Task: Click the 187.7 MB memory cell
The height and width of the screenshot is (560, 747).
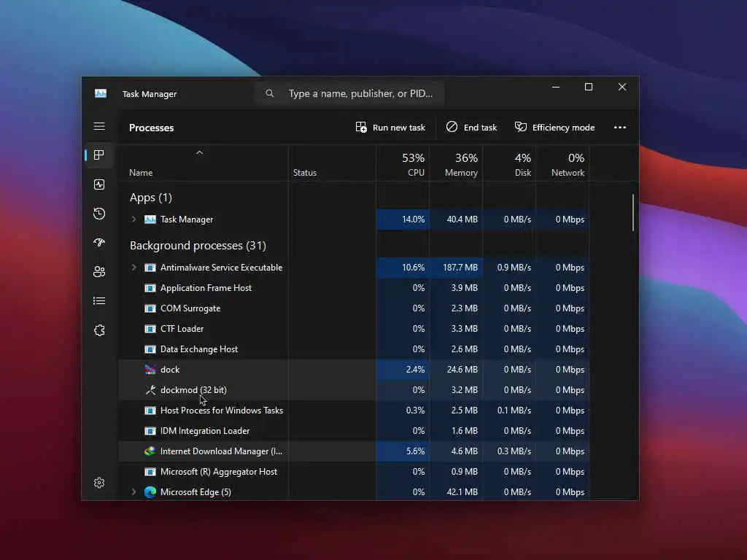Action: [457, 268]
